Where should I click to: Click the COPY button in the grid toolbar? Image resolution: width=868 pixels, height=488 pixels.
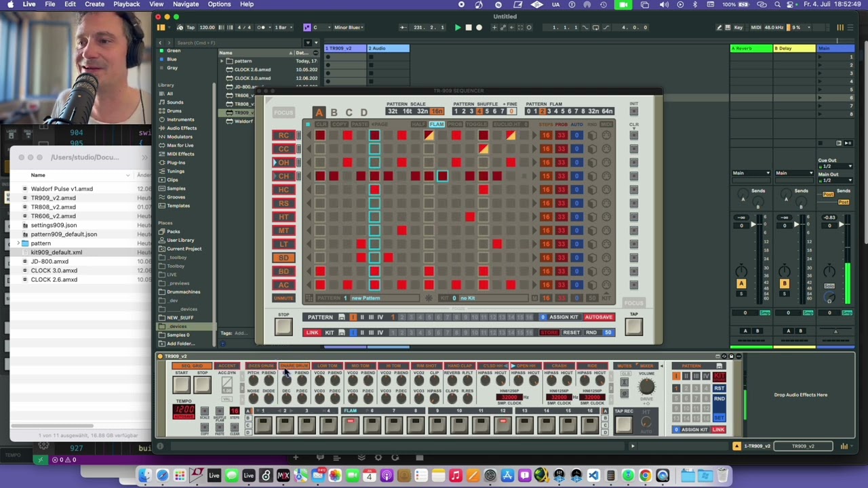340,125
